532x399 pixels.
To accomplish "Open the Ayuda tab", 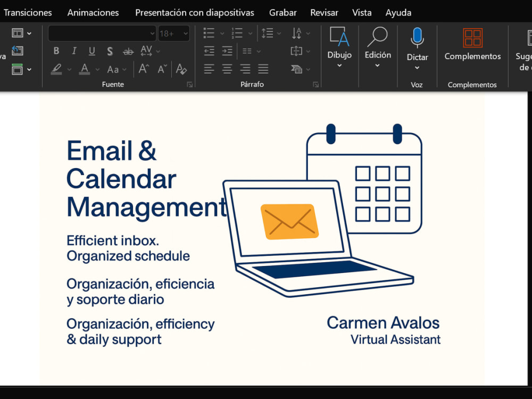I will pyautogui.click(x=398, y=13).
